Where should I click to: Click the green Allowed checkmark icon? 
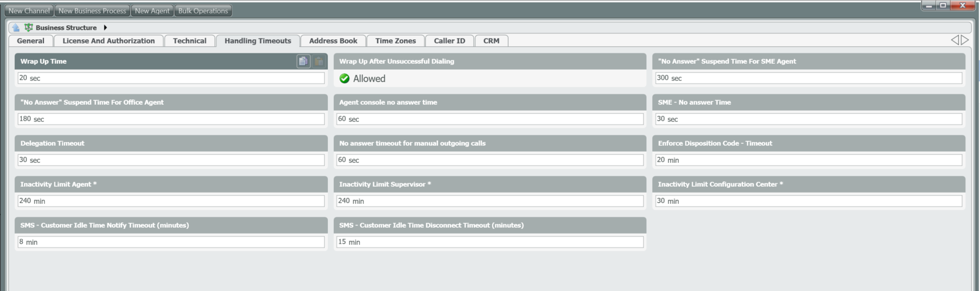click(345, 78)
